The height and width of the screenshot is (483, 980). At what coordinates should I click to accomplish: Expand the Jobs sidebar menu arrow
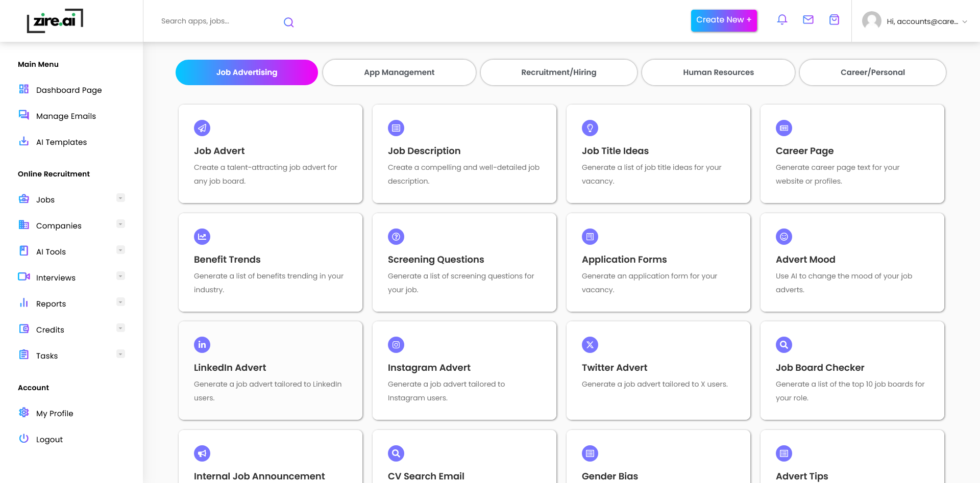coord(120,198)
